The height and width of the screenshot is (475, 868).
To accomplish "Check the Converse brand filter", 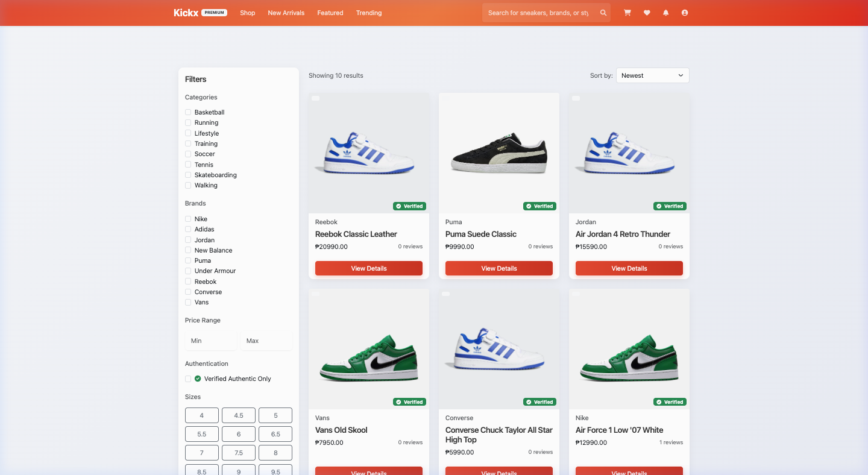I will click(x=188, y=292).
